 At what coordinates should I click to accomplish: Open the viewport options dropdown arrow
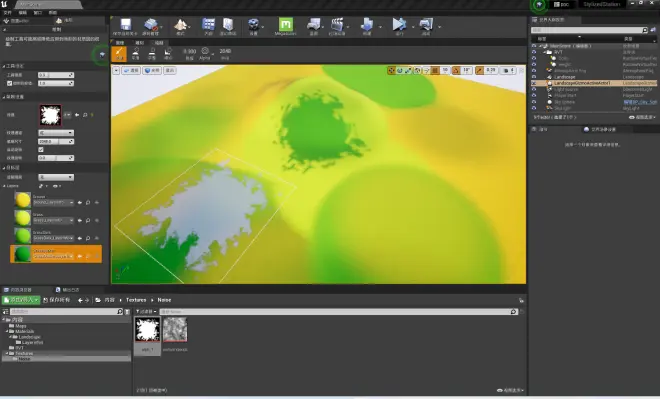coord(116,70)
